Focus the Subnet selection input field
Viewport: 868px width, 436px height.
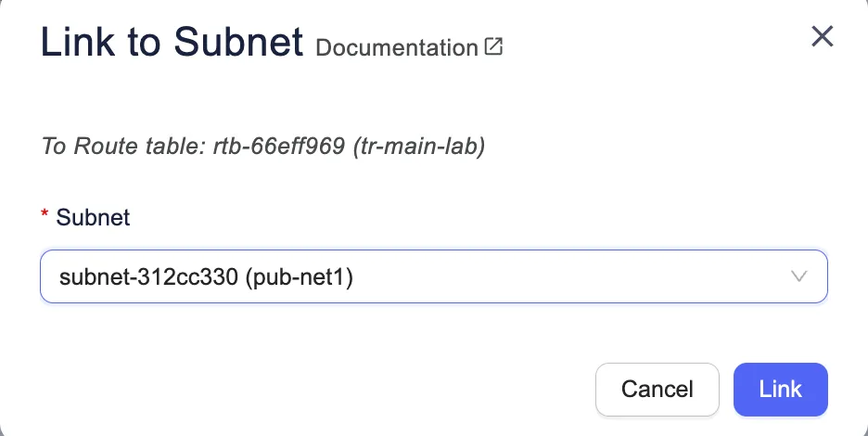click(433, 276)
